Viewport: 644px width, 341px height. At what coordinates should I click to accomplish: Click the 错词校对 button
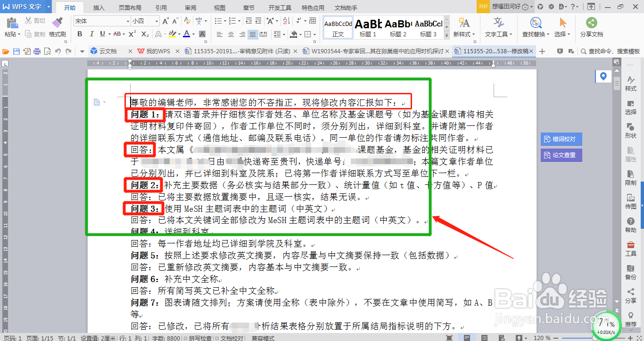(561, 139)
